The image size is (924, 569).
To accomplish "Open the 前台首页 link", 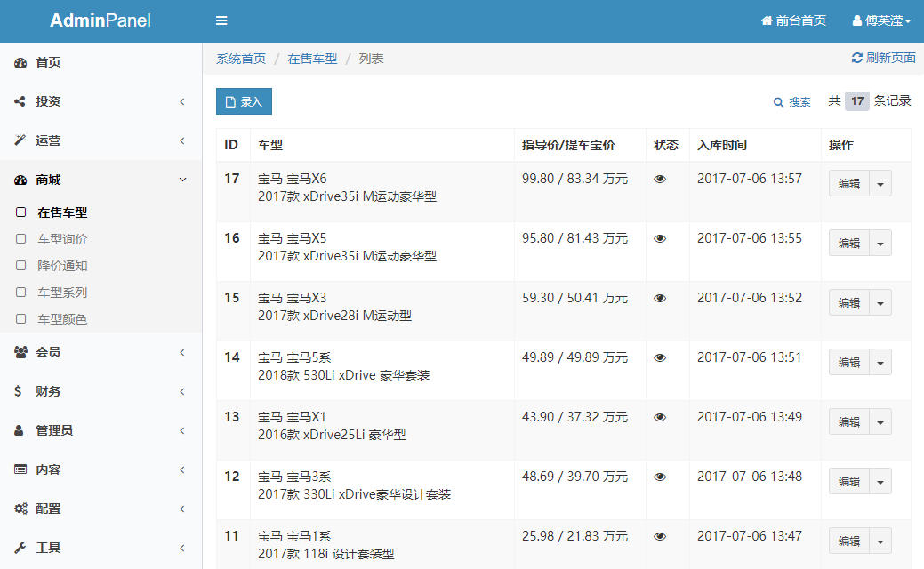I will pos(793,20).
